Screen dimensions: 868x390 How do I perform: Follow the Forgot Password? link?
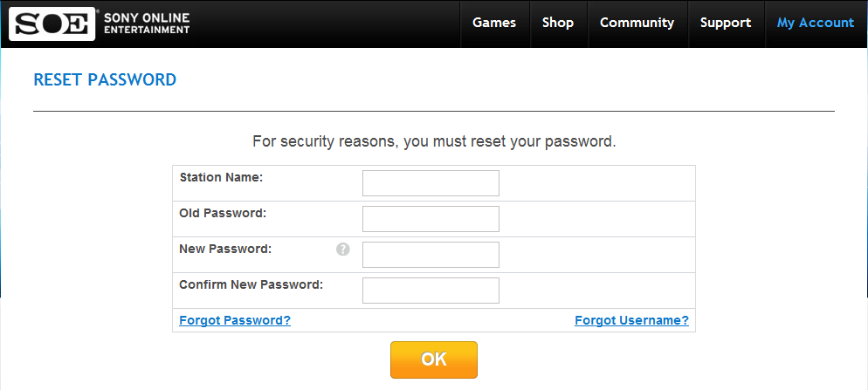235,320
